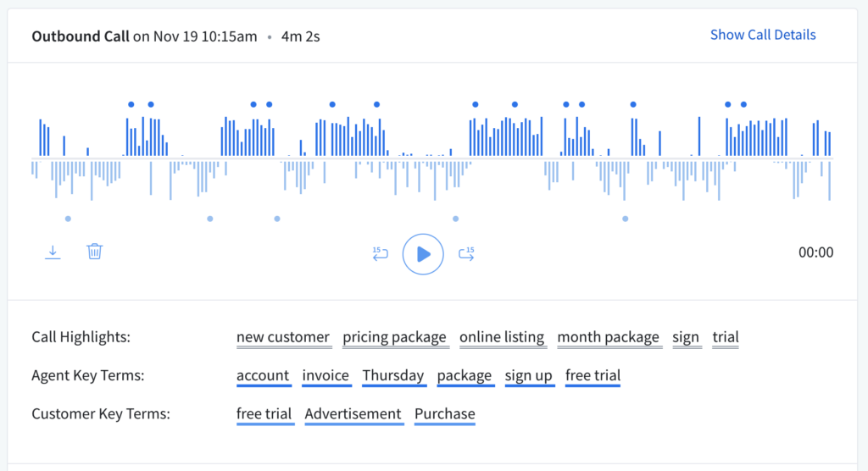Click customer key term "Purchase"
The image size is (868, 471).
[x=445, y=413]
